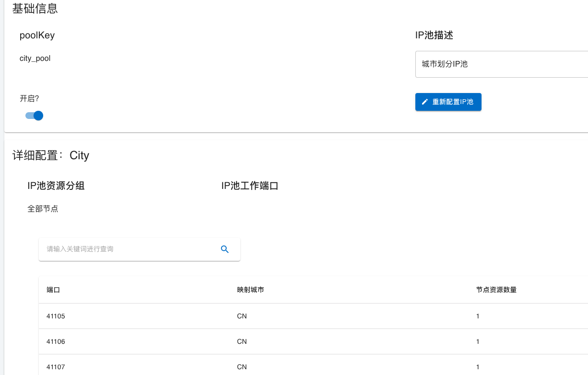Image resolution: width=588 pixels, height=375 pixels.
Task: Select port 41107 cell
Action: 56,367
